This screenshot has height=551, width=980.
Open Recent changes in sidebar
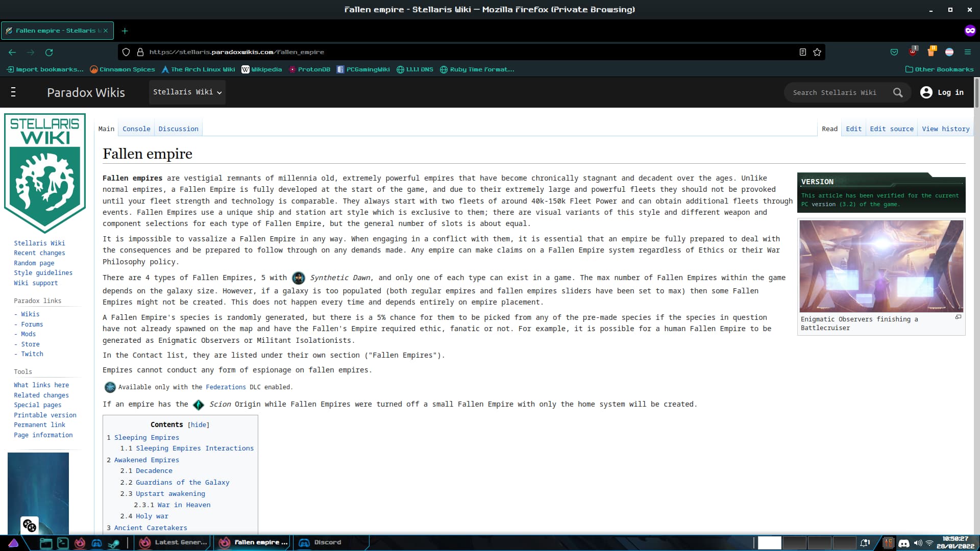[x=39, y=253]
